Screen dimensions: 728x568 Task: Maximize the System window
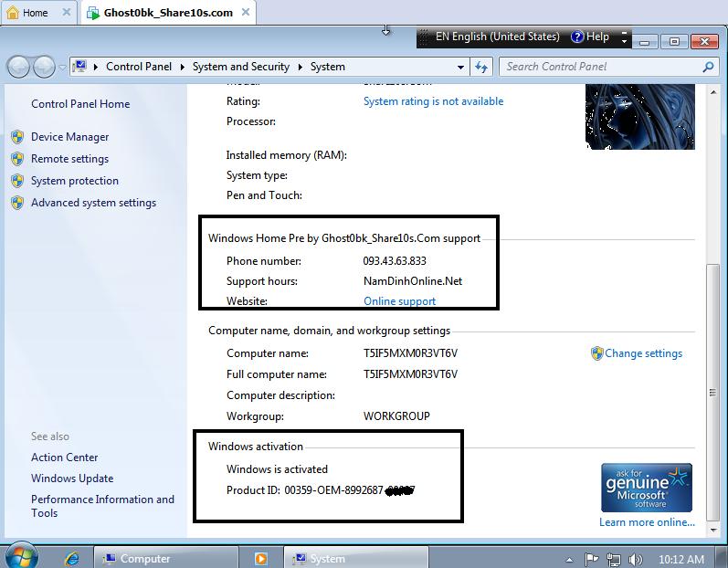pos(674,42)
